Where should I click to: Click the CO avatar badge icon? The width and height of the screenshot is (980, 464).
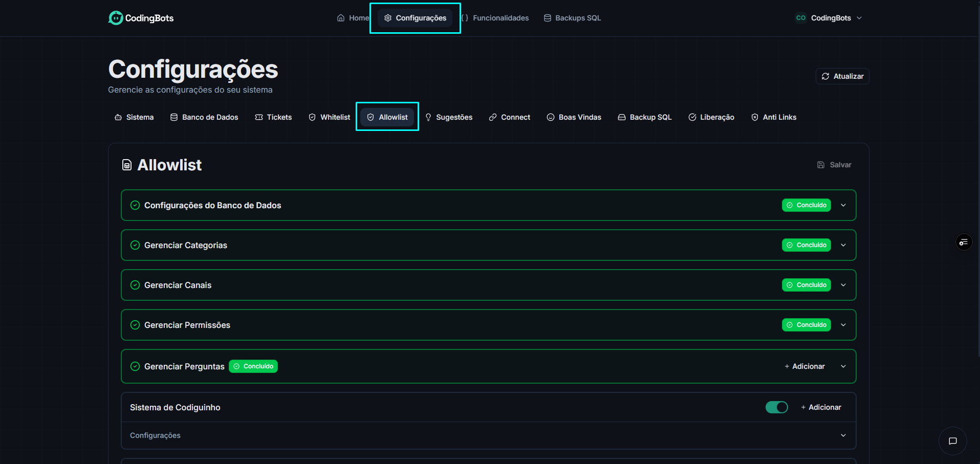tap(801, 18)
